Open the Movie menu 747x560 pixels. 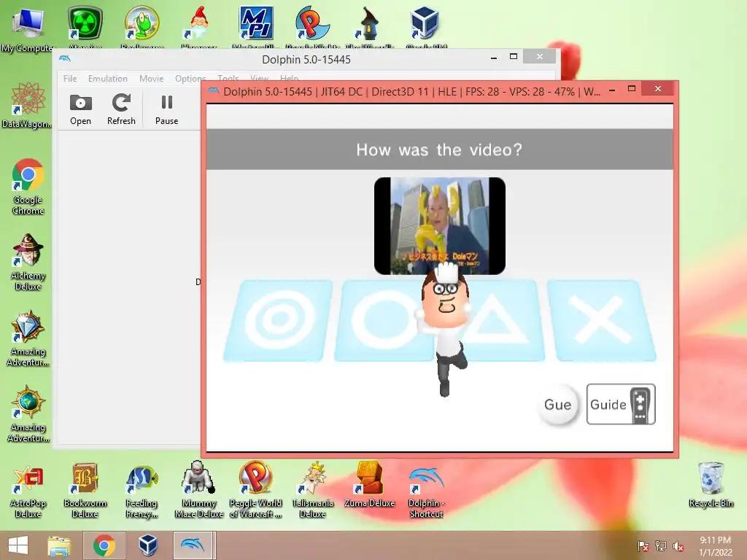pyautogui.click(x=152, y=79)
